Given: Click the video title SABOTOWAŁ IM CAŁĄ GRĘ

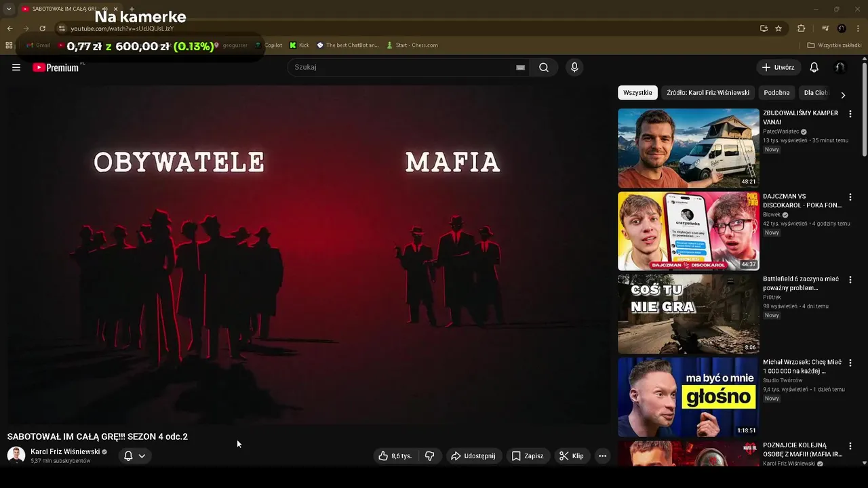Looking at the screenshot, I should pyautogui.click(x=98, y=436).
